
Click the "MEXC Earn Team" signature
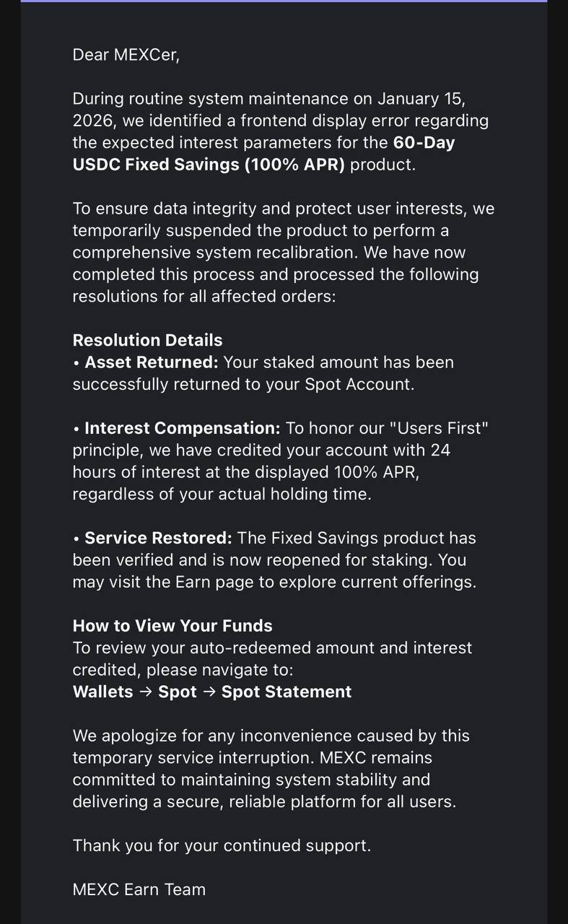click(x=139, y=889)
